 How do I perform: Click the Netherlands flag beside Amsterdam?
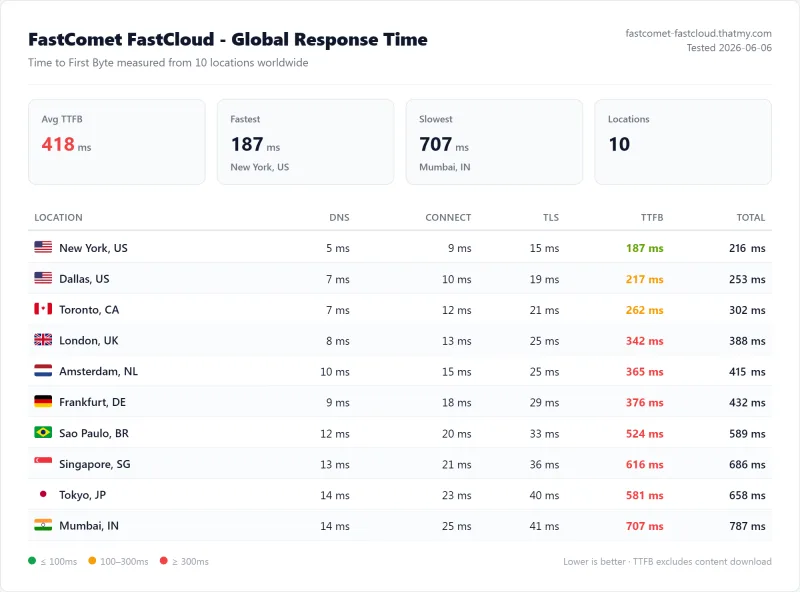(43, 371)
